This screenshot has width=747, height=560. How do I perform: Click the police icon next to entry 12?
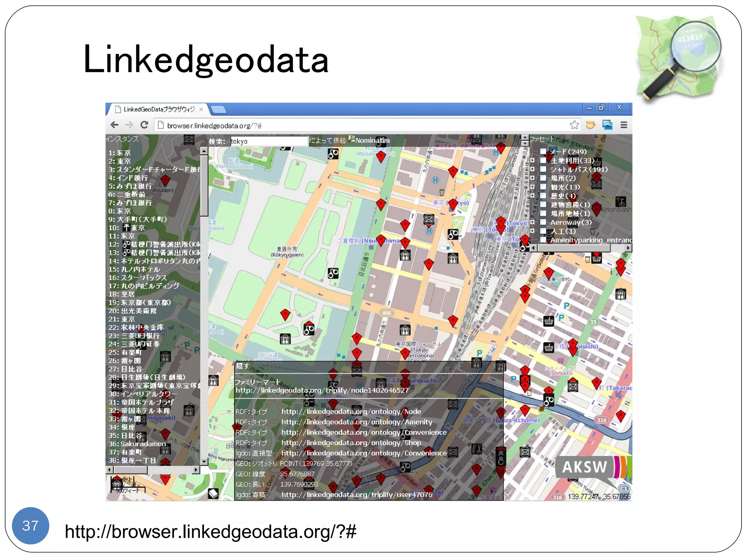(x=127, y=244)
